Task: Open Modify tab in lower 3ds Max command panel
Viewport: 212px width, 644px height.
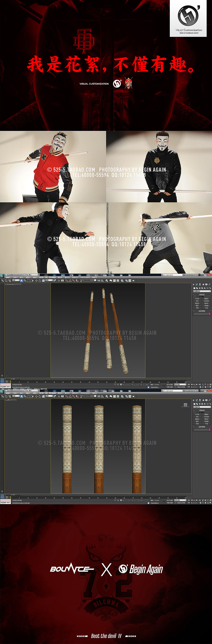Action: [x=197, y=400]
